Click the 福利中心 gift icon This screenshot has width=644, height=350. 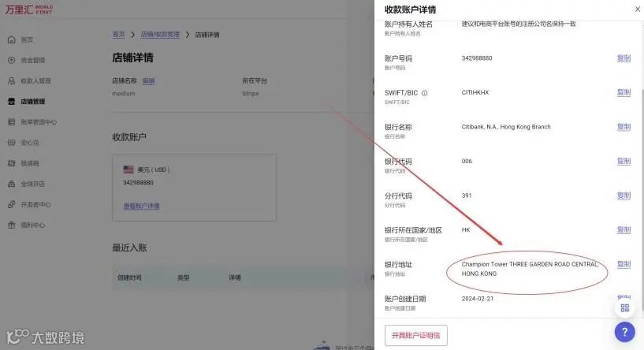click(x=12, y=225)
